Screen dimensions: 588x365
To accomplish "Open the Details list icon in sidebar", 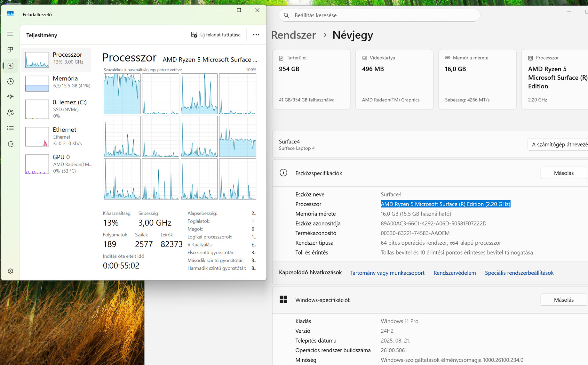I will (x=10, y=128).
